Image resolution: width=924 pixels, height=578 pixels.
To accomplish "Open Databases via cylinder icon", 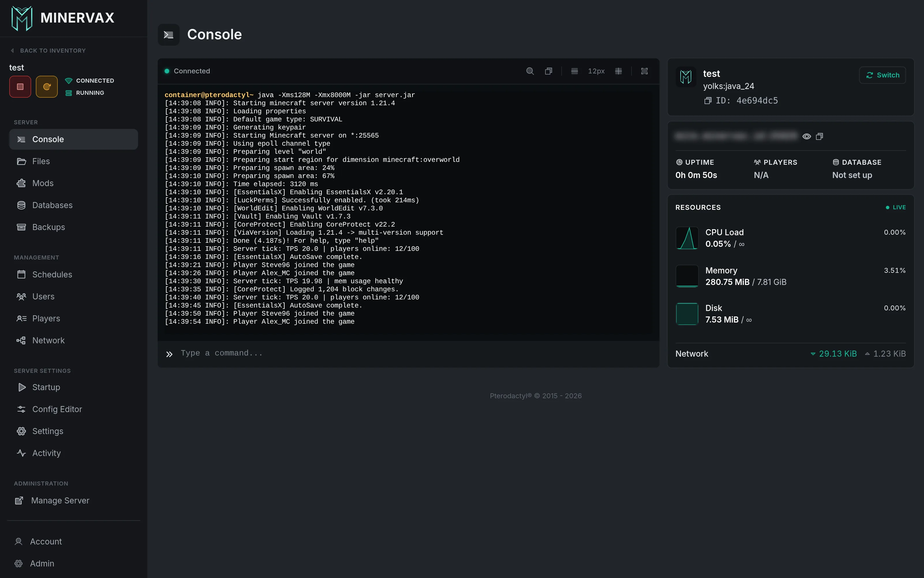I will click(x=21, y=205).
